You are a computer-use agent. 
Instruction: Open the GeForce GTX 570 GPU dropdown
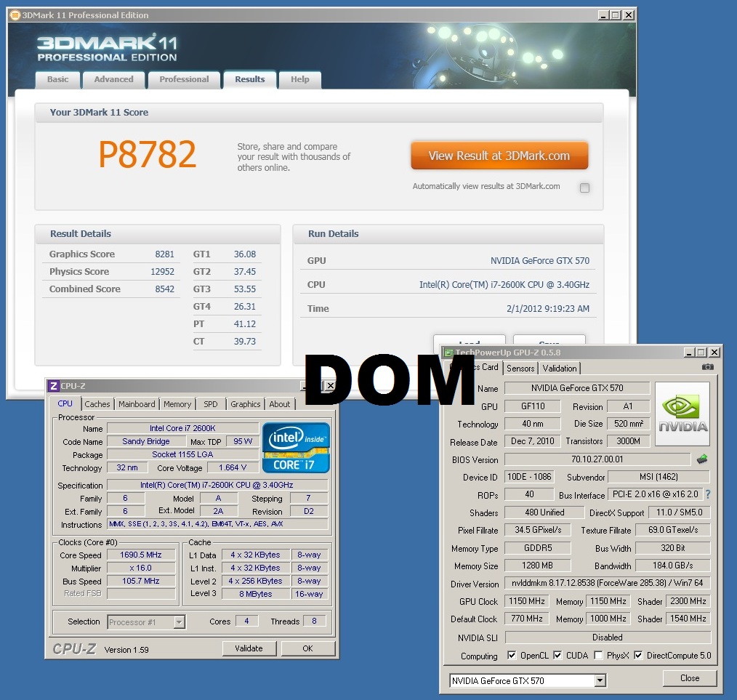click(x=600, y=681)
